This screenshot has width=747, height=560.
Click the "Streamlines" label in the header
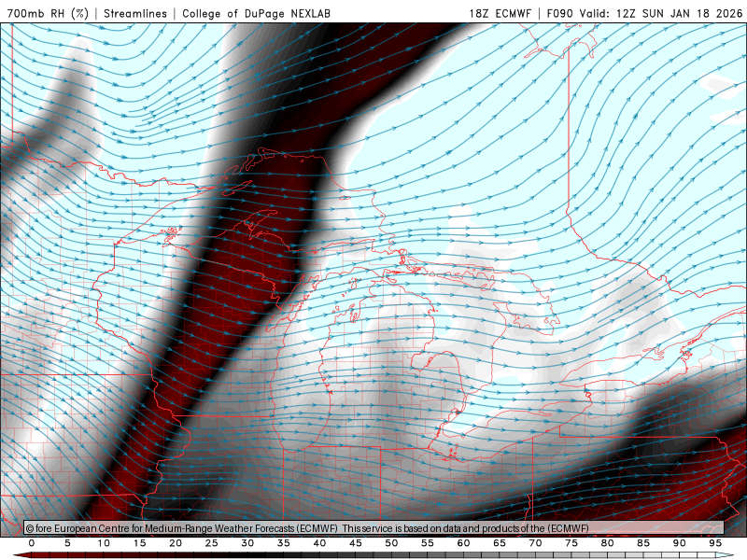coord(135,13)
